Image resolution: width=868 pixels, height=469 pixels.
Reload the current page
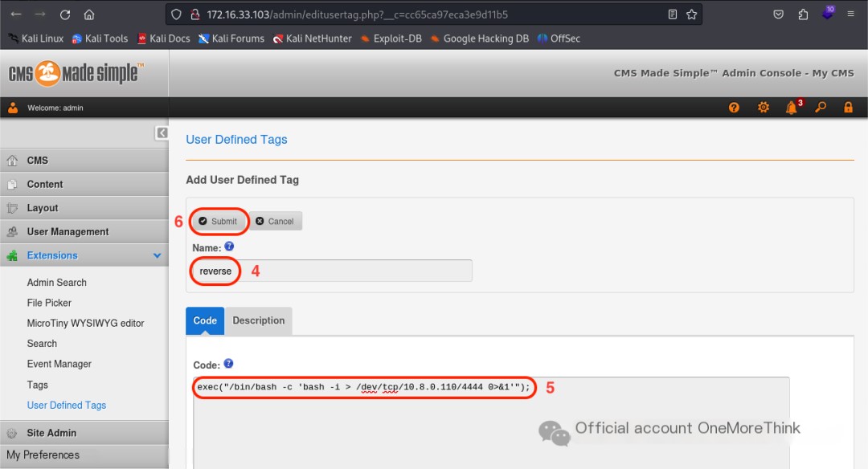click(65, 14)
